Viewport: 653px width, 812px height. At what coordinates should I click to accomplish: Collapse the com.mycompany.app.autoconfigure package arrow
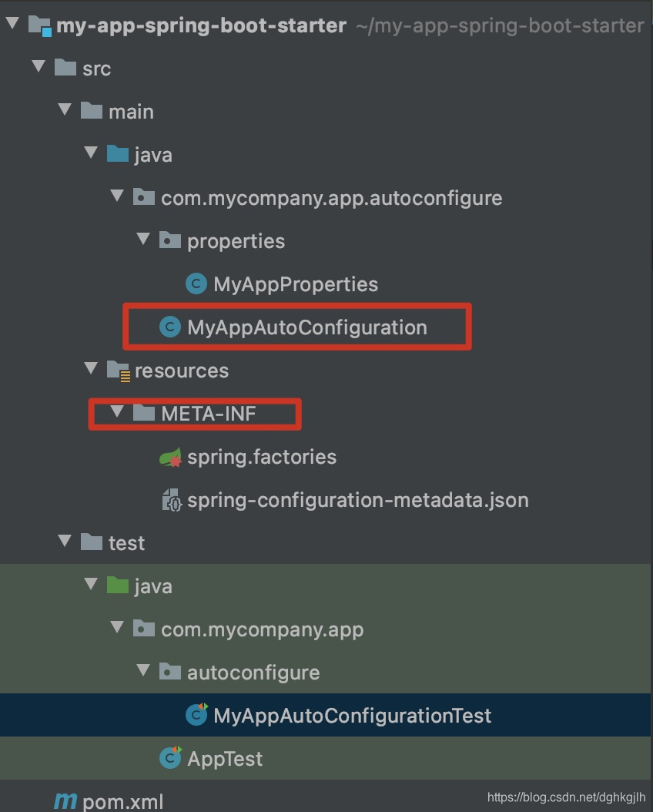tap(117, 196)
